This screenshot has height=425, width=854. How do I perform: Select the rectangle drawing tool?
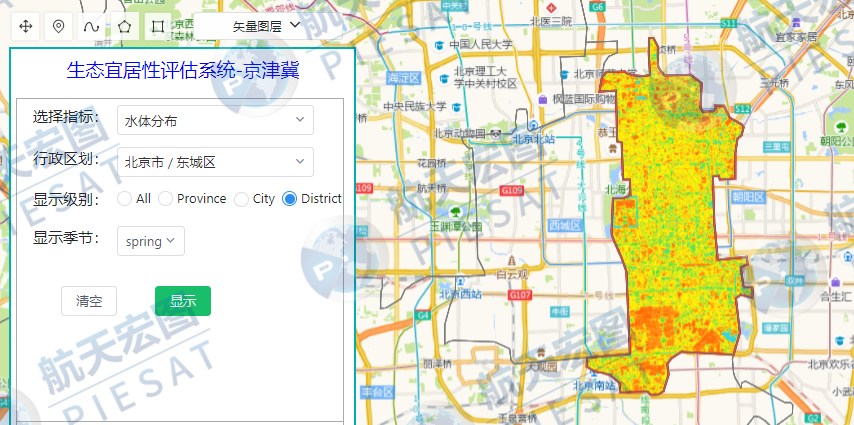[x=158, y=26]
